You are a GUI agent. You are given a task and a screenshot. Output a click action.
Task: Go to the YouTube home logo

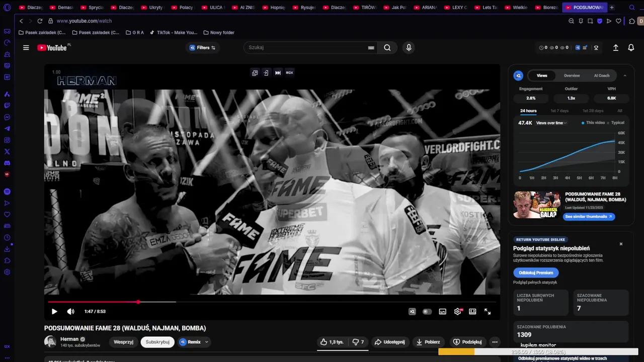[x=53, y=48]
